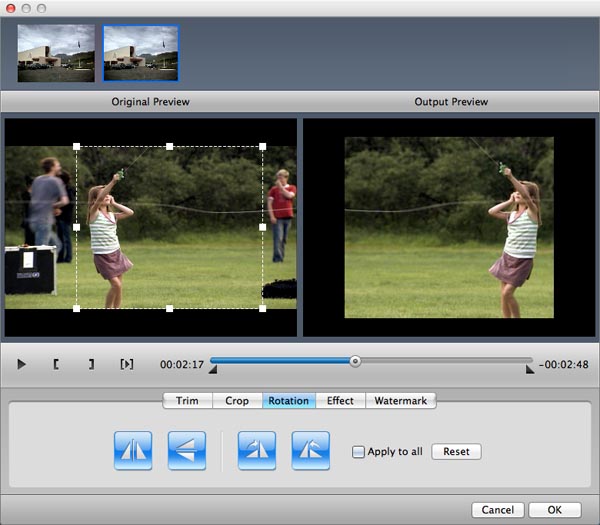Screen dimensions: 600x525
Task: Click the right-middle crop handle
Action: click(262, 227)
